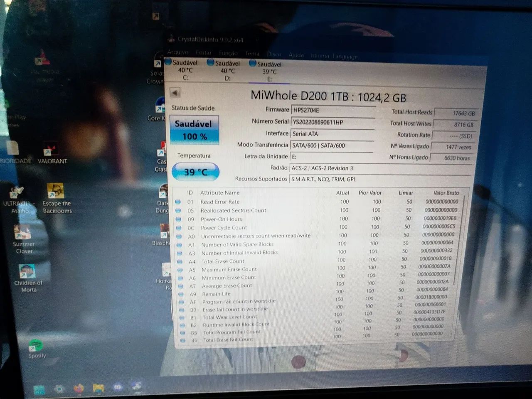Open Settings gear icon on the taskbar
532x399 pixels.
click(59, 389)
